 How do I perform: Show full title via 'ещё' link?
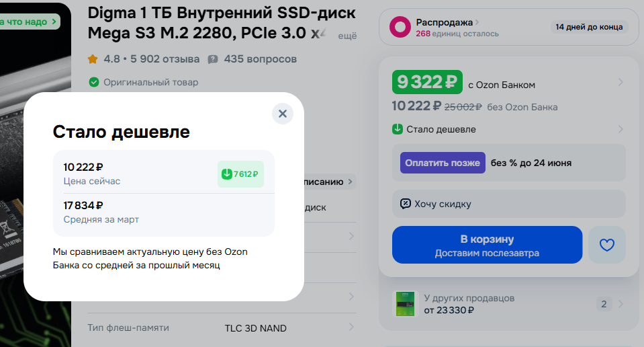(x=347, y=36)
